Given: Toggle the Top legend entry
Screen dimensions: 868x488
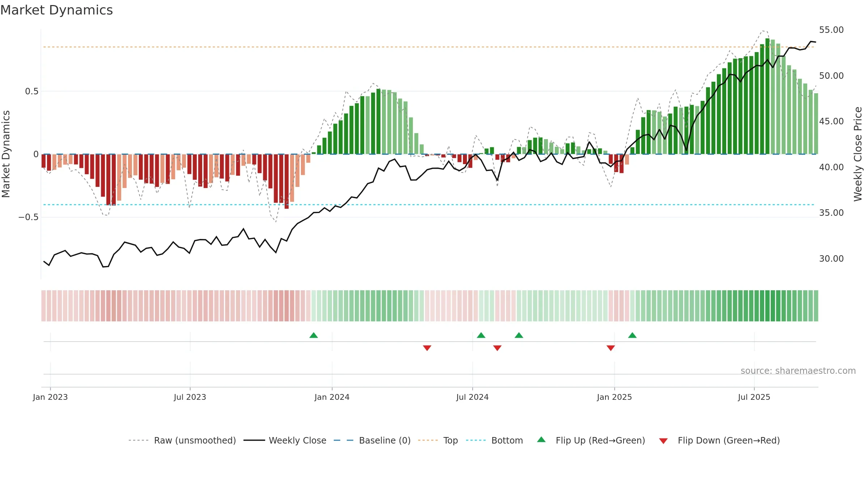Looking at the screenshot, I should (438, 440).
